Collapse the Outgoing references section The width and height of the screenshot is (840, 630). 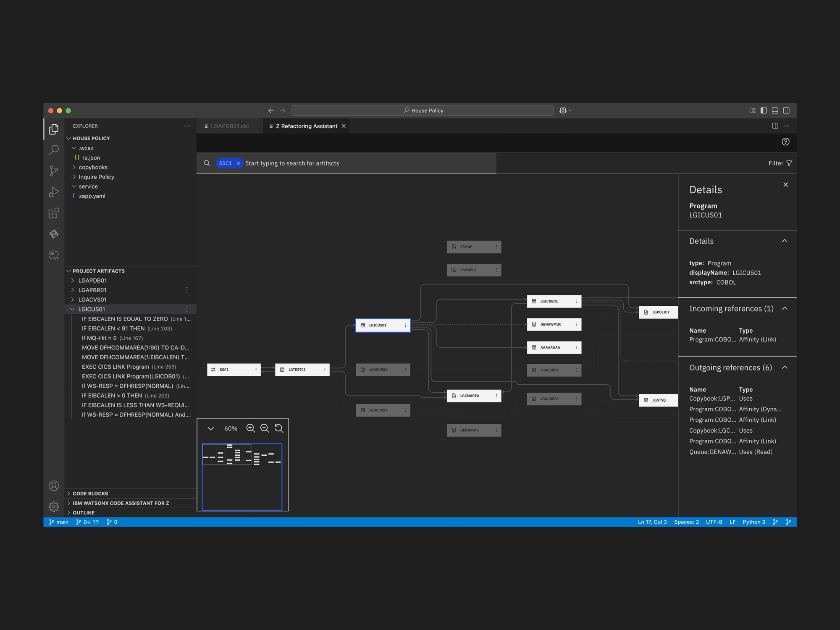[x=785, y=367]
